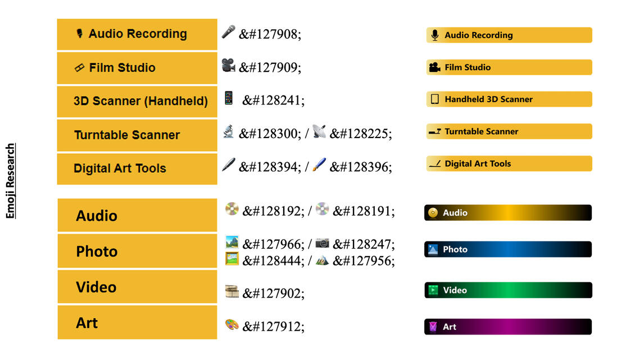Image resolution: width=644 pixels, height=362 pixels.
Task: Select the artist palette emoji beside &#127912;
Action: tap(232, 324)
